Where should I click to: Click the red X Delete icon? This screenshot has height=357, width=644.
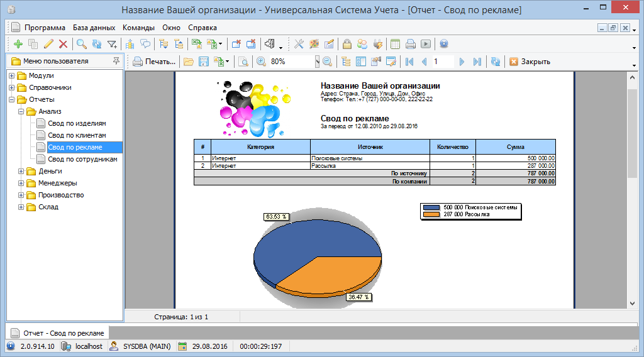63,44
